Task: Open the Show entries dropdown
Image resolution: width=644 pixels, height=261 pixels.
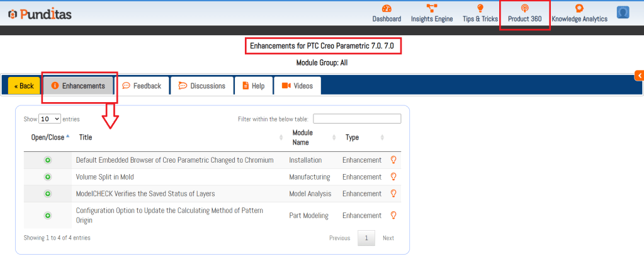Action: 50,119
